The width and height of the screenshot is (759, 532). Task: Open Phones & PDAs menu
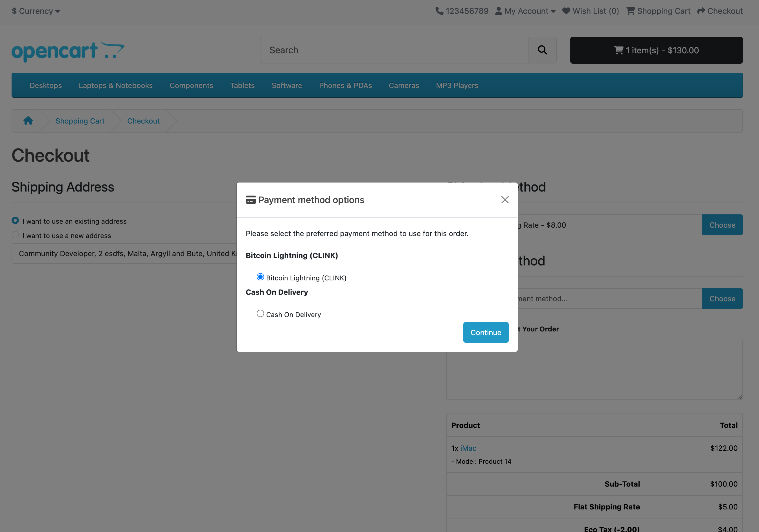[x=345, y=85]
